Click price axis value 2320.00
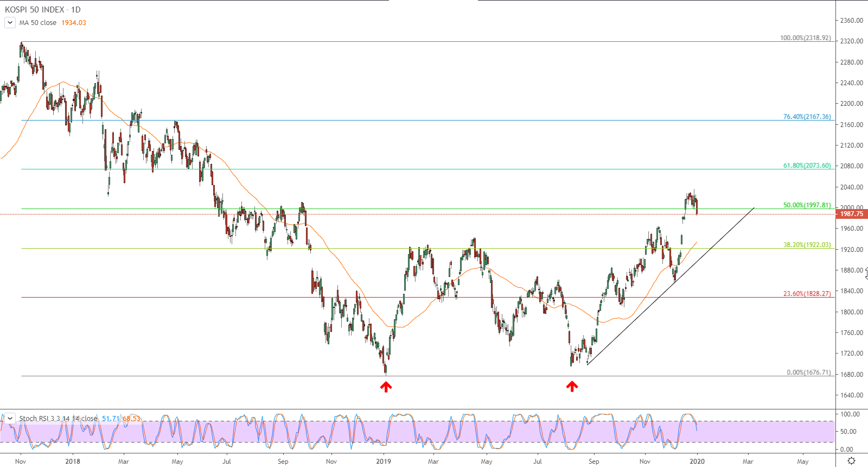Screen dimensions: 868x467 (852, 41)
